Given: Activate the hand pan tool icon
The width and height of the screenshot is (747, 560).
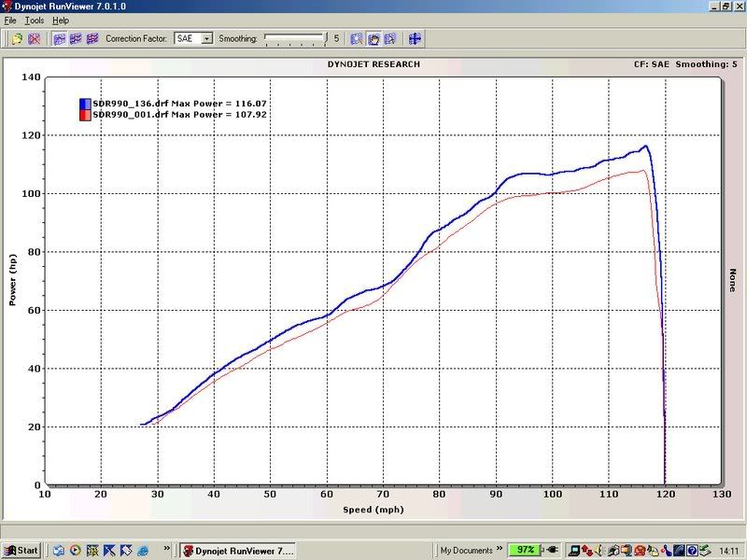Looking at the screenshot, I should (x=373, y=39).
